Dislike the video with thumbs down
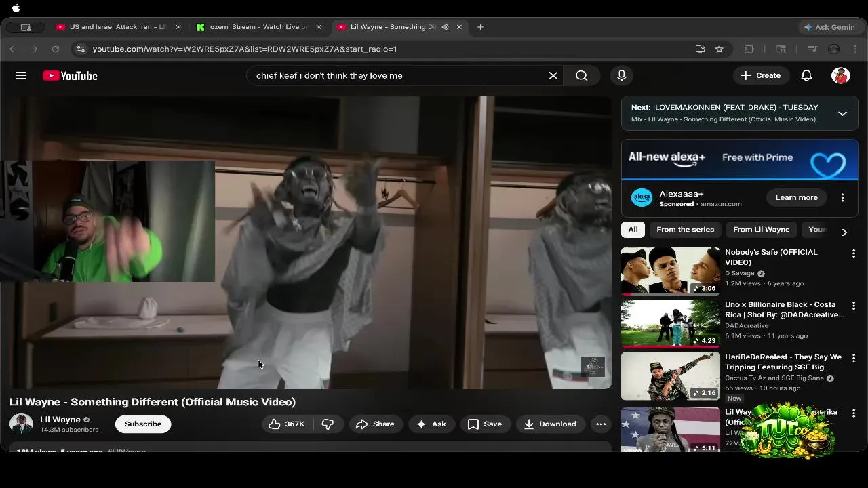Viewport: 868px width, 488px height. coord(328,424)
